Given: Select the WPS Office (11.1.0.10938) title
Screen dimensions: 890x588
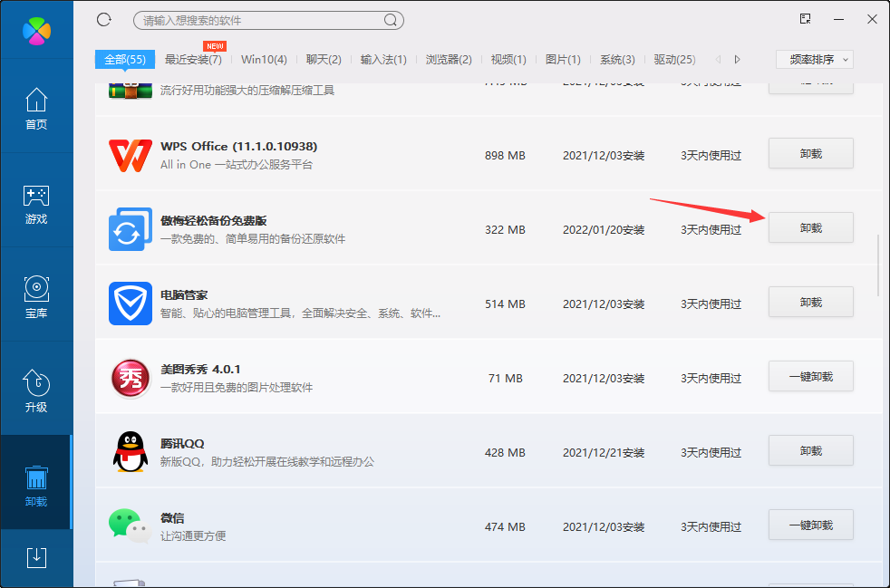Looking at the screenshot, I should click(239, 147).
